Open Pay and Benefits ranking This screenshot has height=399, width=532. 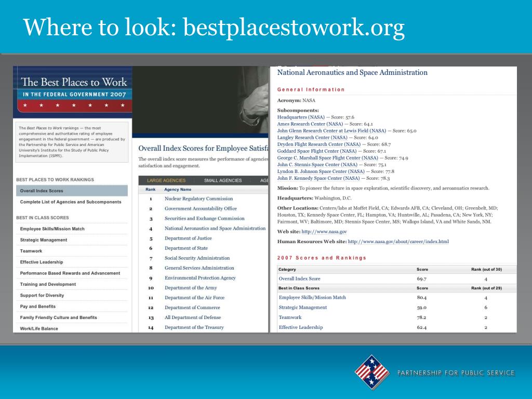37,307
